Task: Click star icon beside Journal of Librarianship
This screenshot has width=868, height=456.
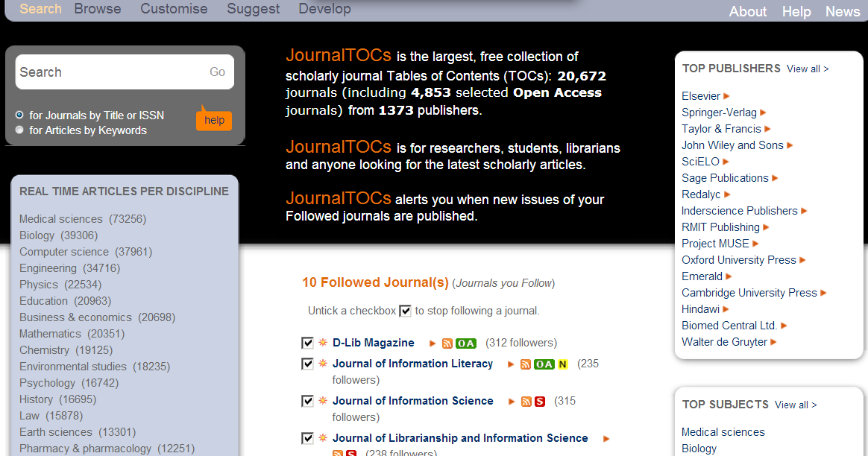Action: click(324, 437)
